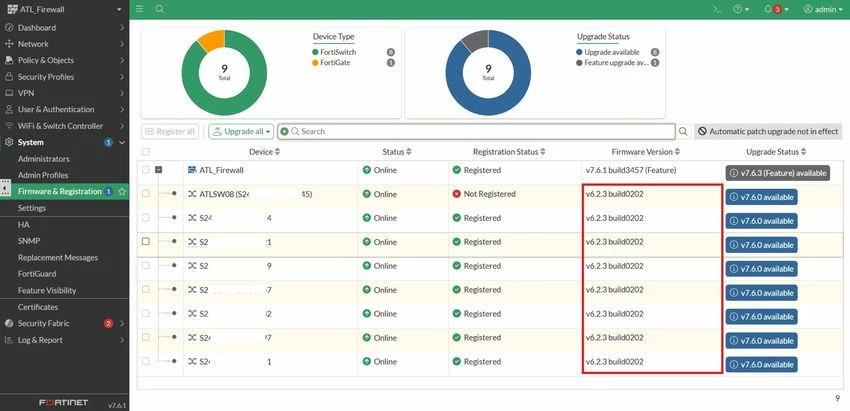Image resolution: width=850 pixels, height=411 pixels.
Task: Click the Fortinet logo in sidebar footer
Action: coord(63,403)
